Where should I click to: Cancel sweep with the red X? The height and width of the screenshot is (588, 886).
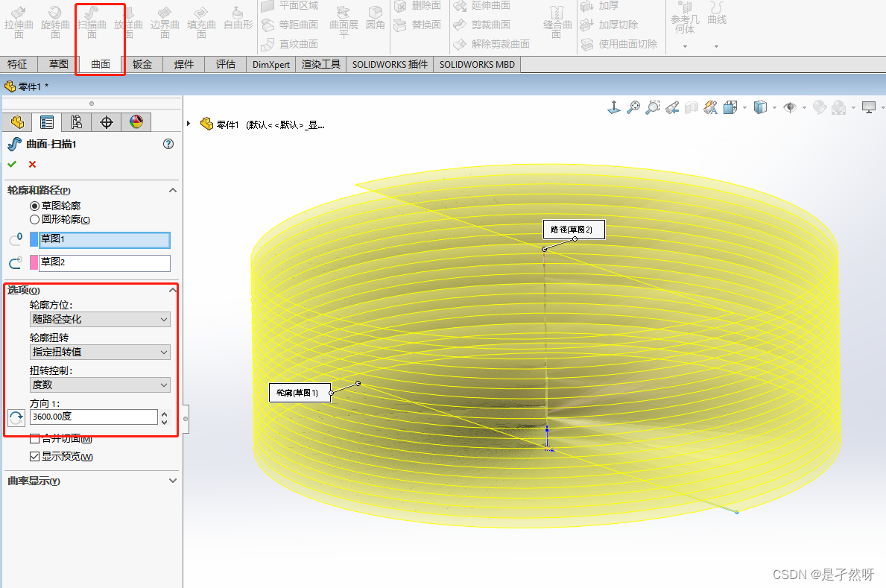click(x=32, y=164)
